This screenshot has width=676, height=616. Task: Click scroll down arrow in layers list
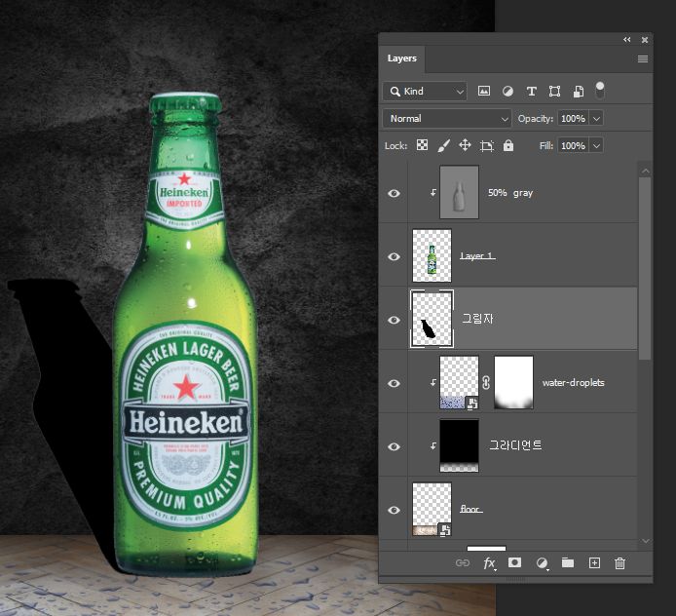tap(646, 541)
